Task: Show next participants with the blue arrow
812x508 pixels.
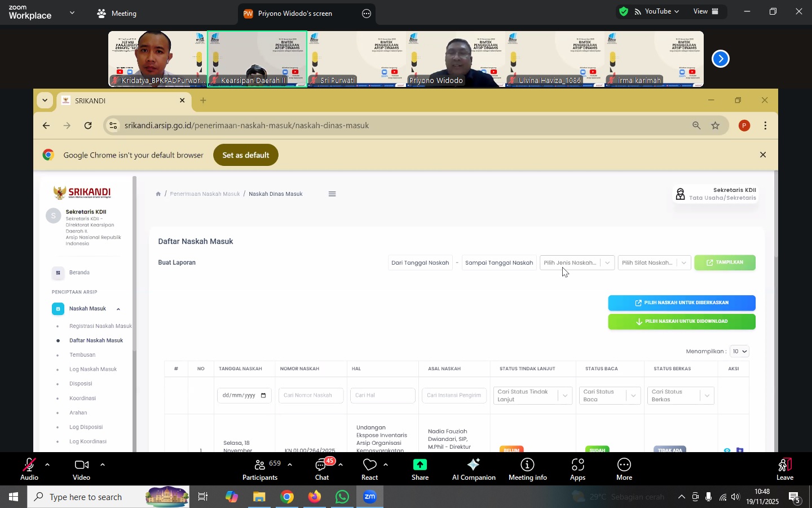Action: tap(721, 59)
